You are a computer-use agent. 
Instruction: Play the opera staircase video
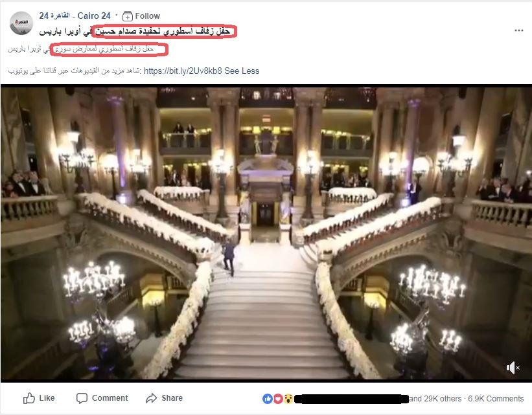coord(266,233)
